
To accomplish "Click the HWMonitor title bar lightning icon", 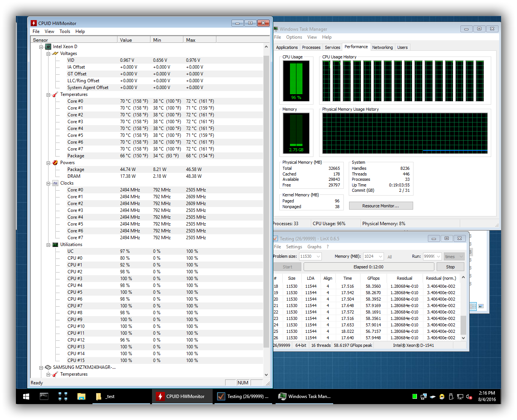I will pyautogui.click(x=34, y=23).
